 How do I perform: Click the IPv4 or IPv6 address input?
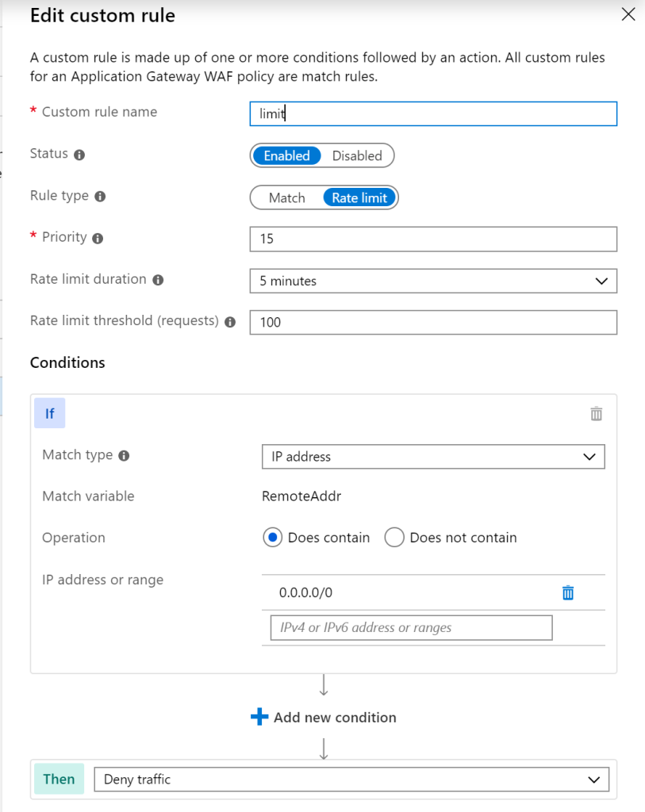click(411, 628)
